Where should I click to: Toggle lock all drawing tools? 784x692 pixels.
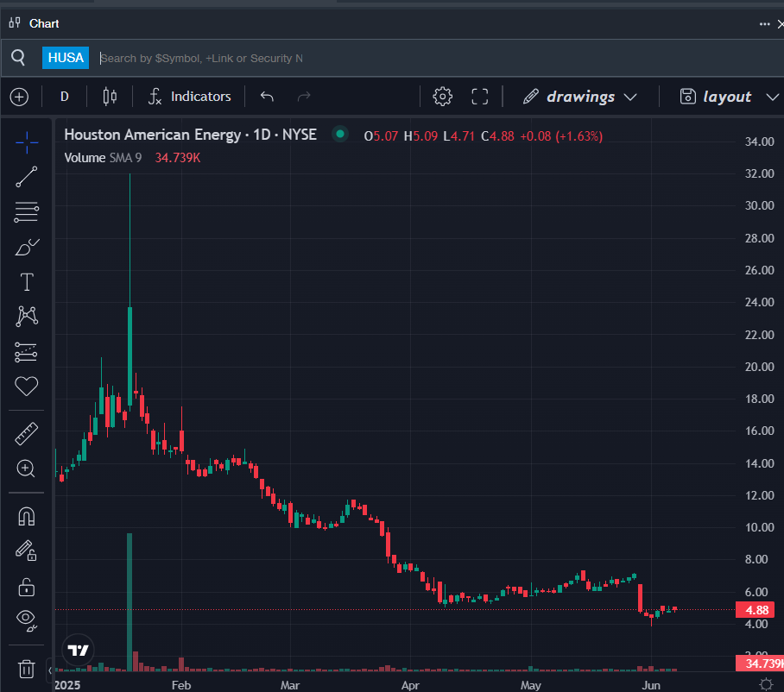tap(27, 587)
